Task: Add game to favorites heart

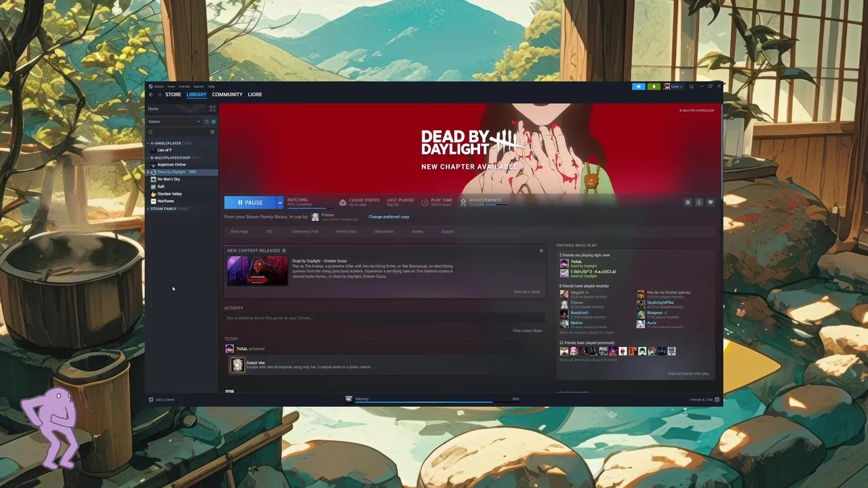Action: [x=711, y=202]
